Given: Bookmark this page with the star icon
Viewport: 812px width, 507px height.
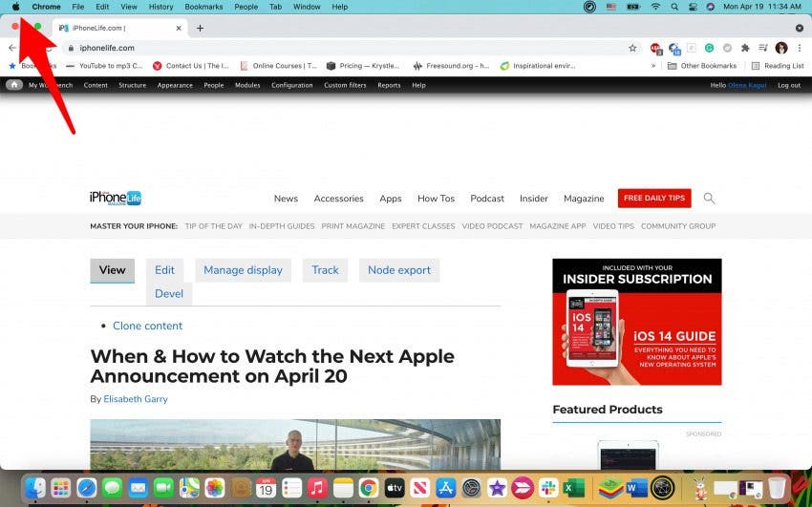Looking at the screenshot, I should (632, 48).
